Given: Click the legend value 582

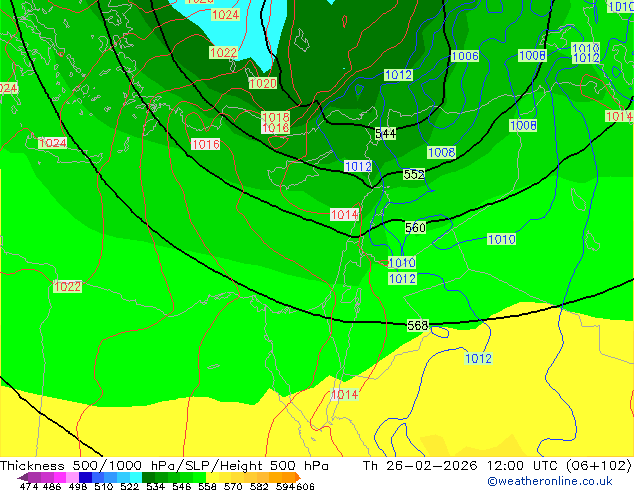Looking at the screenshot, I should (259, 486).
